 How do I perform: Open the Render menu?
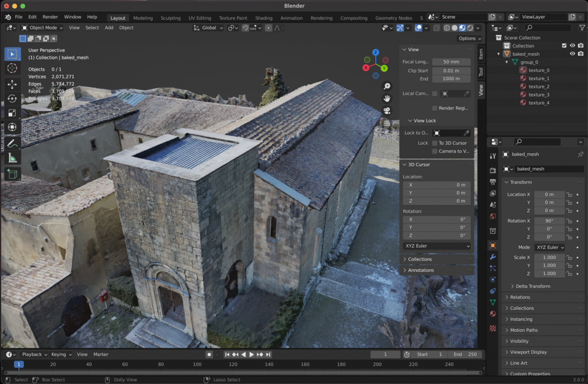click(50, 17)
